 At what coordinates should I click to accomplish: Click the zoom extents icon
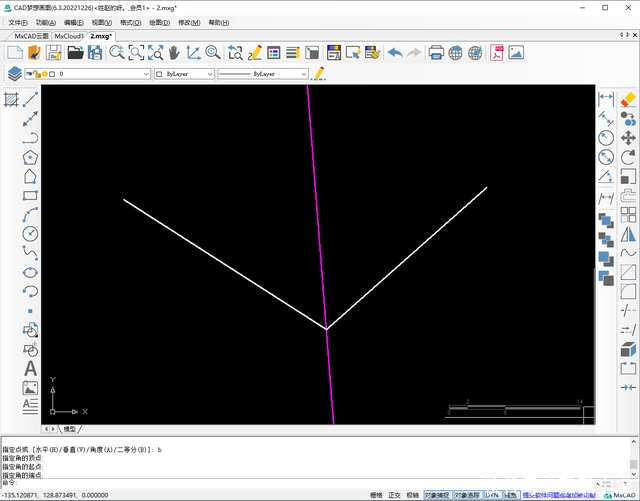click(x=155, y=53)
